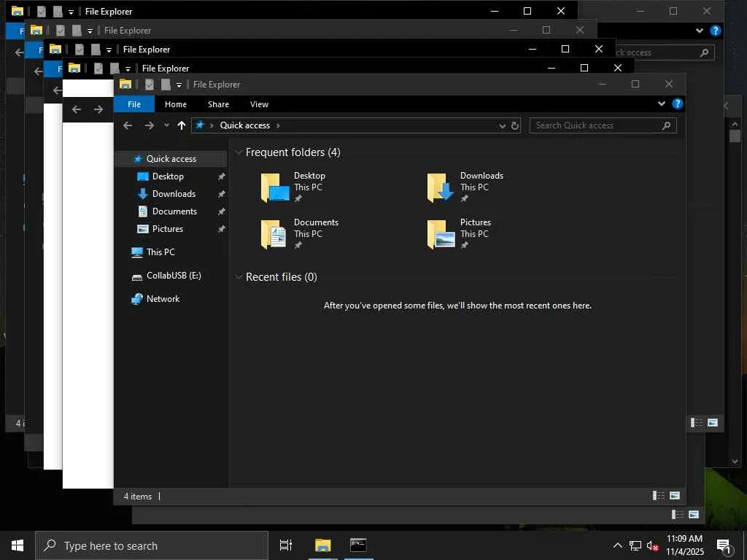Select the Documents frequent folder icon
Viewport: 747px width, 560px height.
pyautogui.click(x=274, y=234)
